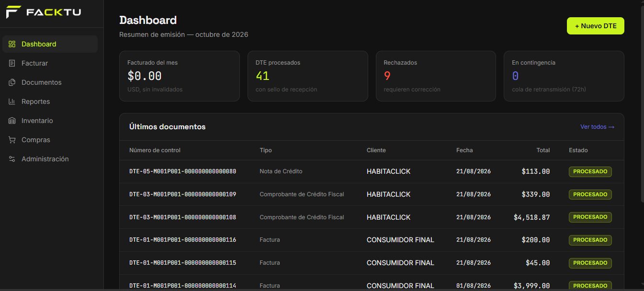The height and width of the screenshot is (291, 644).
Task: Click the $339.00 total
Action: 536,194
